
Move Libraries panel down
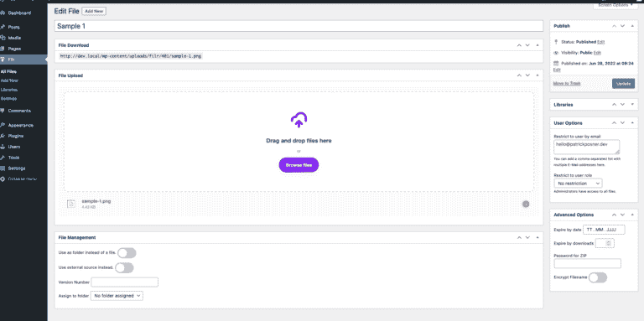[623, 105]
